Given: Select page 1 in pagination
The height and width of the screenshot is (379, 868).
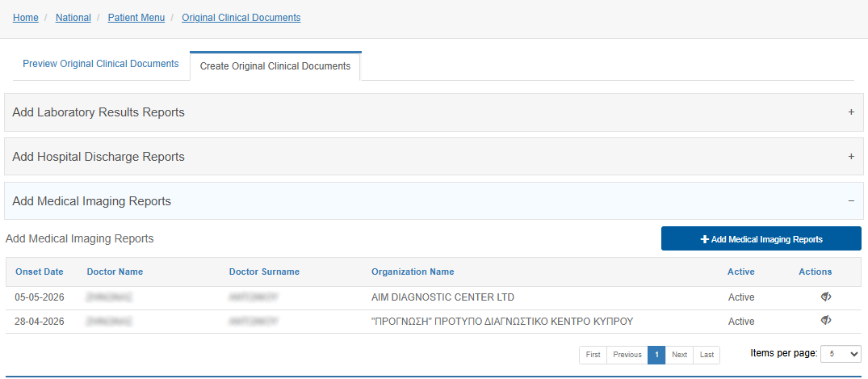Looking at the screenshot, I should [656, 355].
